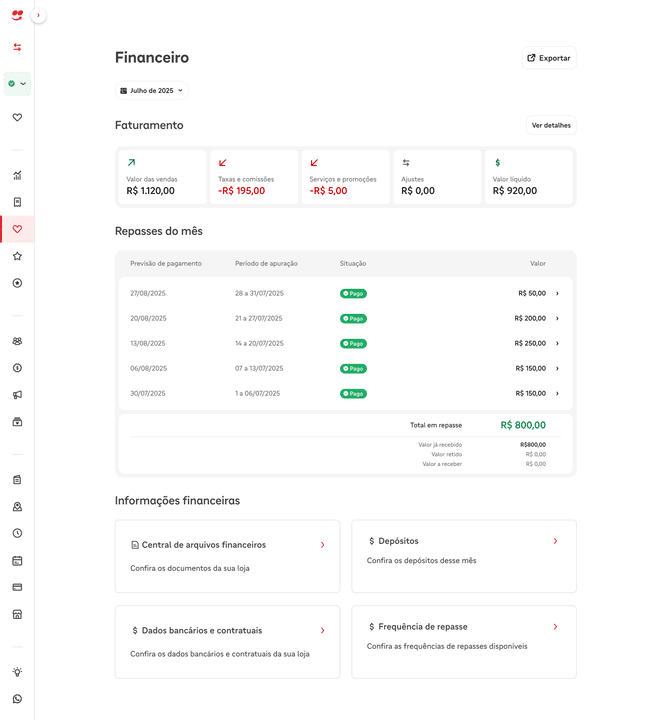657x720 pixels.
Task: Expand the sidebar with the arrow toggle
Action: tap(39, 15)
